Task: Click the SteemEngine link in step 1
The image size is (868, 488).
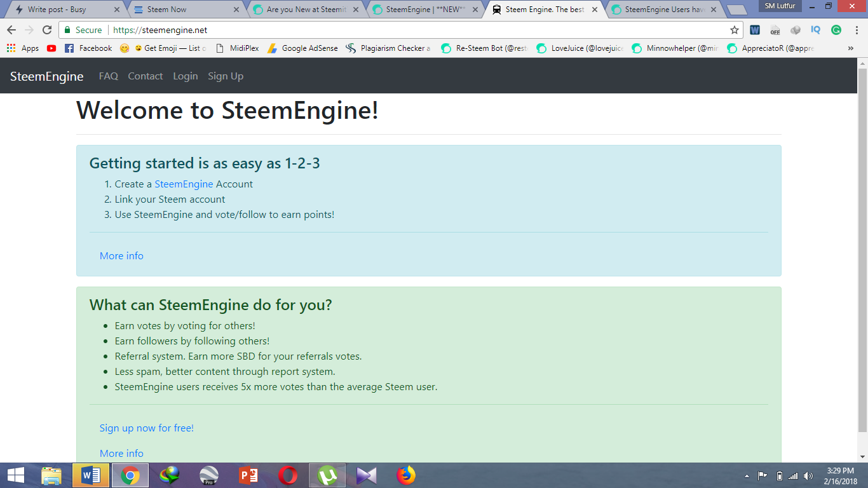Action: tap(184, 184)
